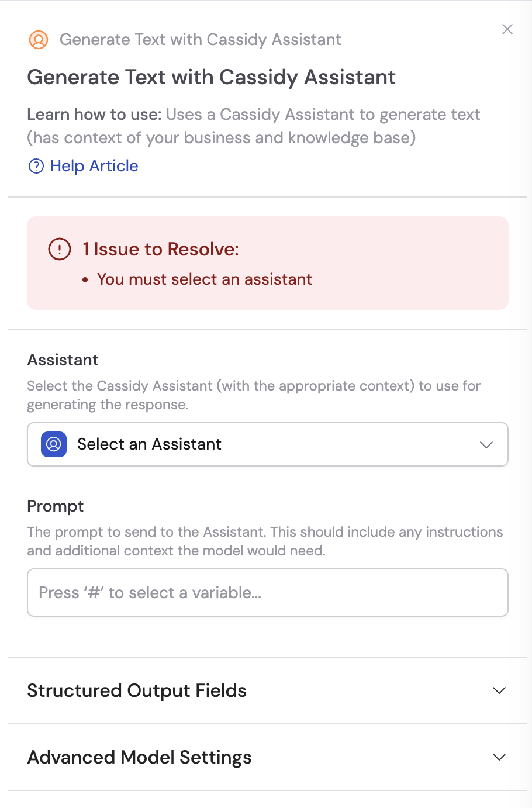Select the Assistant section heading
This screenshot has width=532, height=808.
pyautogui.click(x=63, y=360)
